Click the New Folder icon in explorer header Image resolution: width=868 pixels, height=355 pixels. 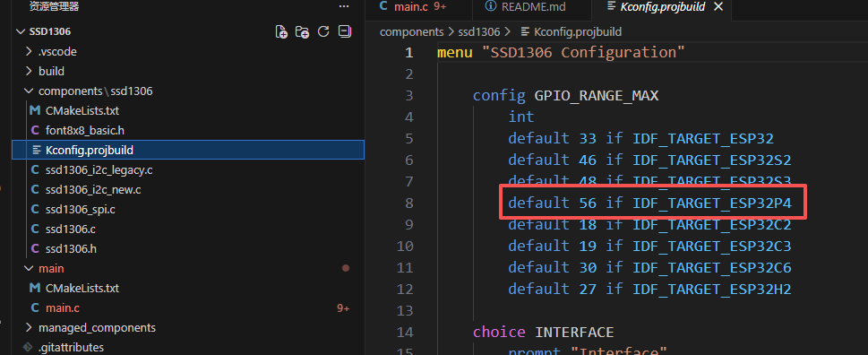pos(302,31)
